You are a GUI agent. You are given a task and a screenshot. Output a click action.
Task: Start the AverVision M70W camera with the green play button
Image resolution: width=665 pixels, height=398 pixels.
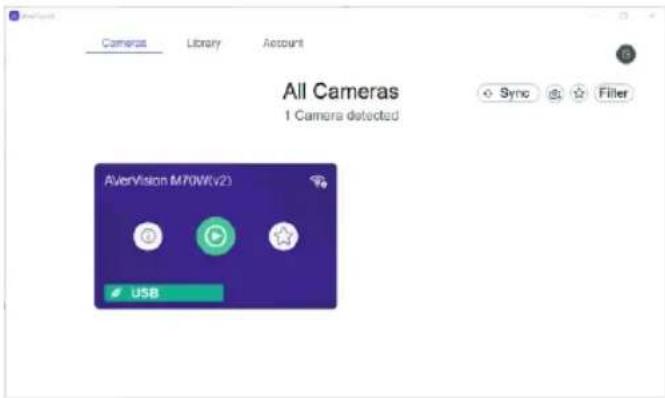click(215, 236)
